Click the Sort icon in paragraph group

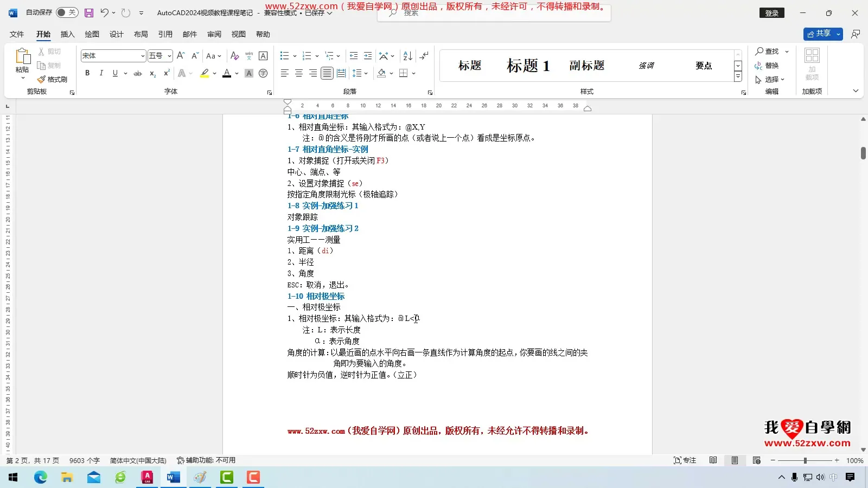pos(408,56)
